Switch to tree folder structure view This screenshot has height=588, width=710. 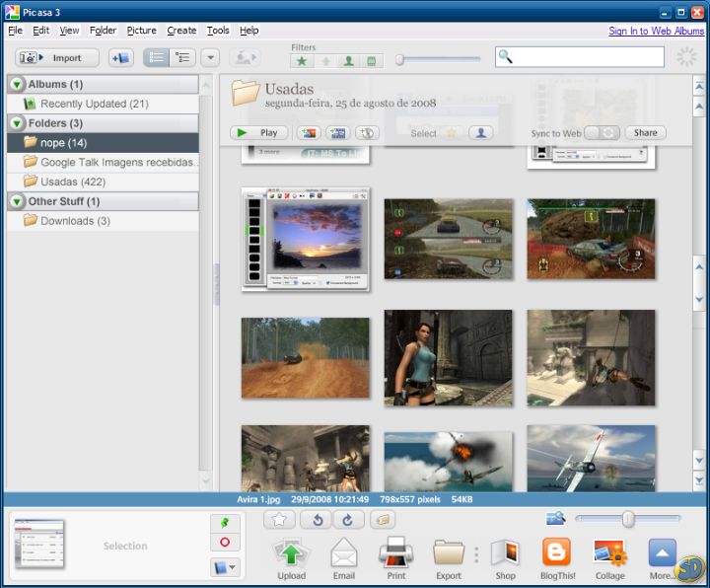pyautogui.click(x=182, y=58)
